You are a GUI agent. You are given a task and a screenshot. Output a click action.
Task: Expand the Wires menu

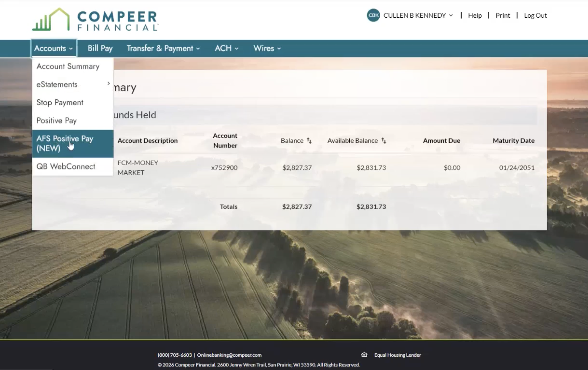[267, 48]
